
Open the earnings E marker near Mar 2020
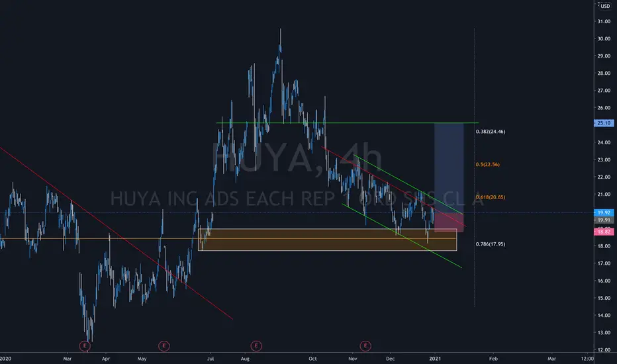pos(85,346)
